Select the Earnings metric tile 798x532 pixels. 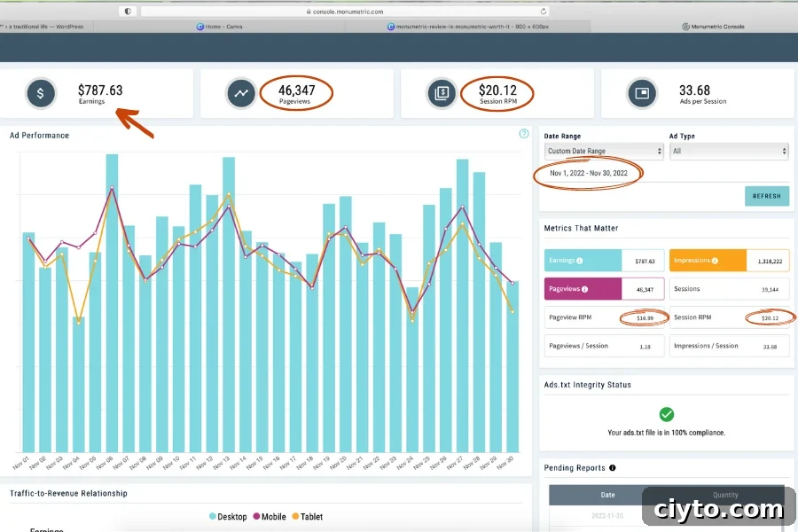pos(604,261)
